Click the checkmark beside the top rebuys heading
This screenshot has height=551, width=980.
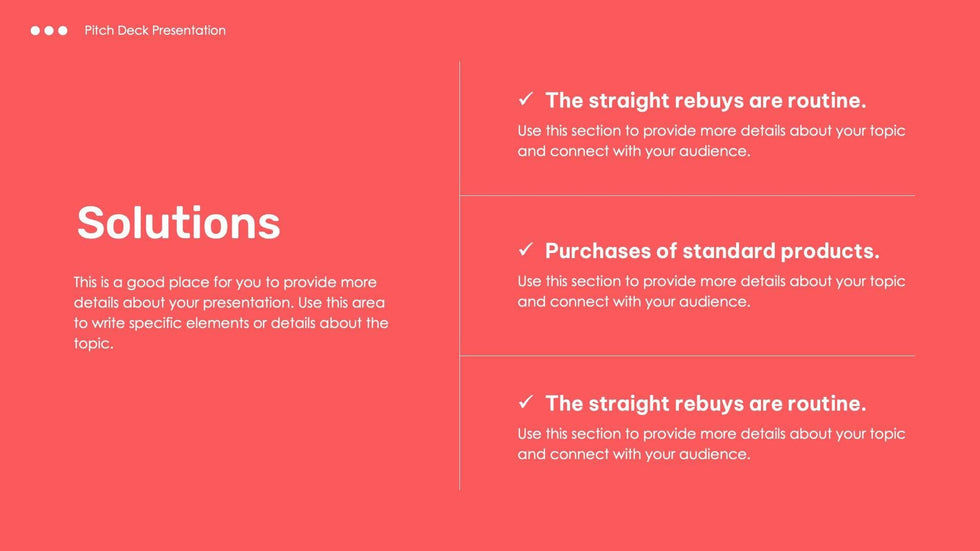pos(526,99)
